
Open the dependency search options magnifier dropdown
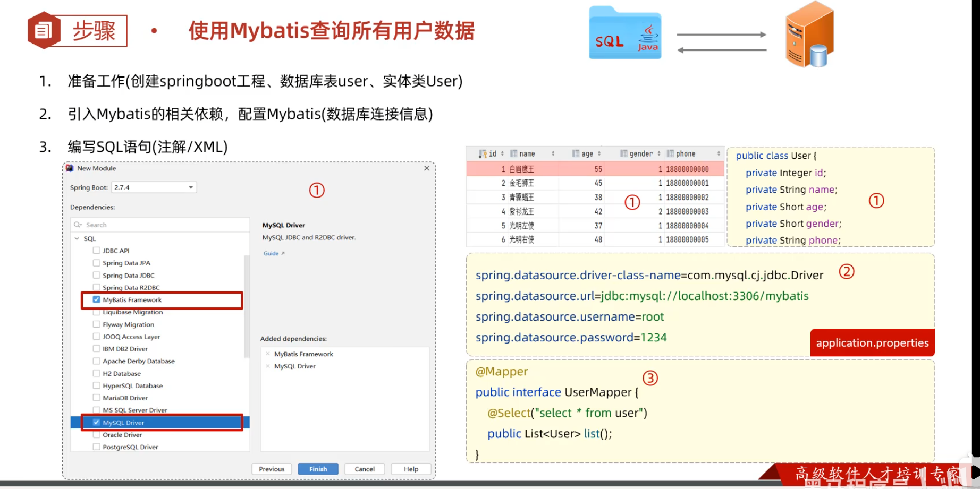pyautogui.click(x=78, y=225)
